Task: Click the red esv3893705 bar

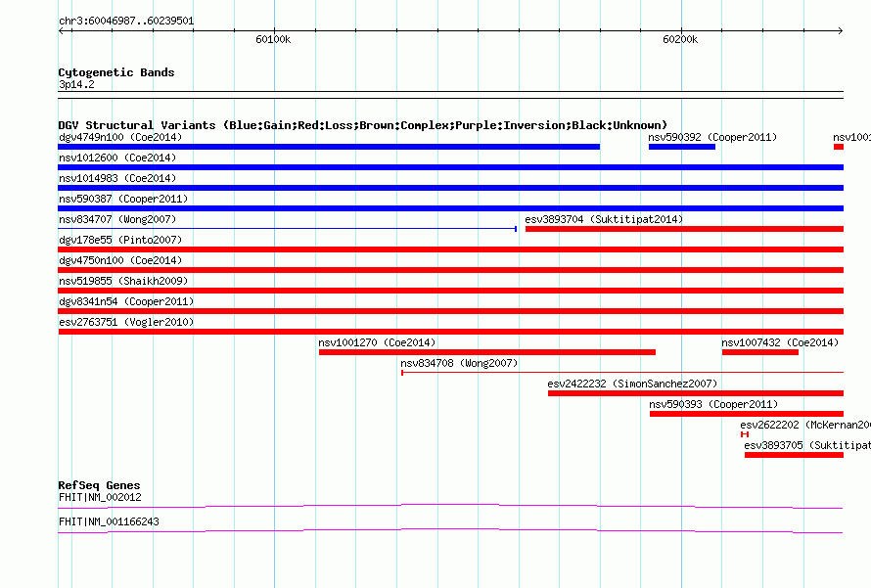Action: [x=795, y=455]
